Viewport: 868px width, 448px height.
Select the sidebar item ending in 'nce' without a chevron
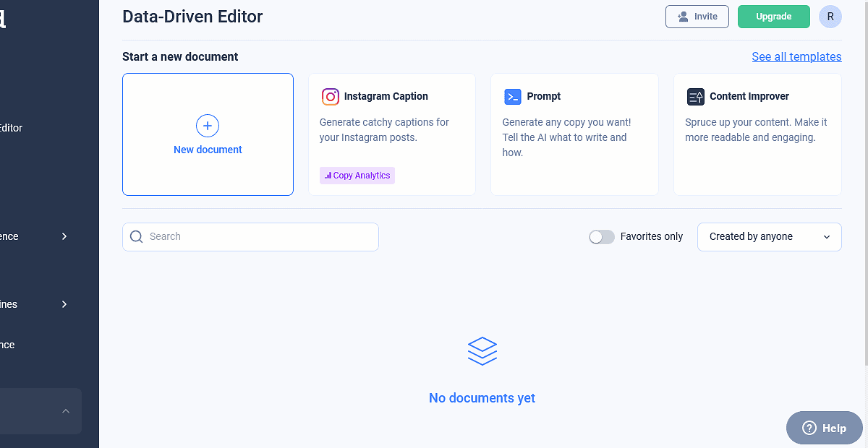point(8,345)
